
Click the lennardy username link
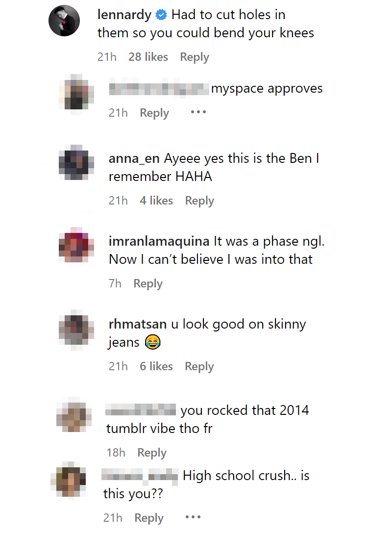click(x=124, y=15)
